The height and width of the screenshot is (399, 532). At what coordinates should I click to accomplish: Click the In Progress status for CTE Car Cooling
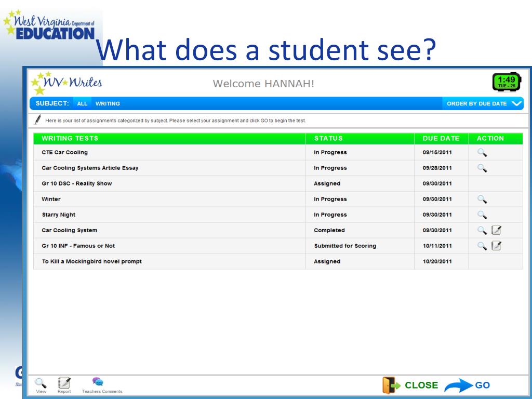pos(330,152)
